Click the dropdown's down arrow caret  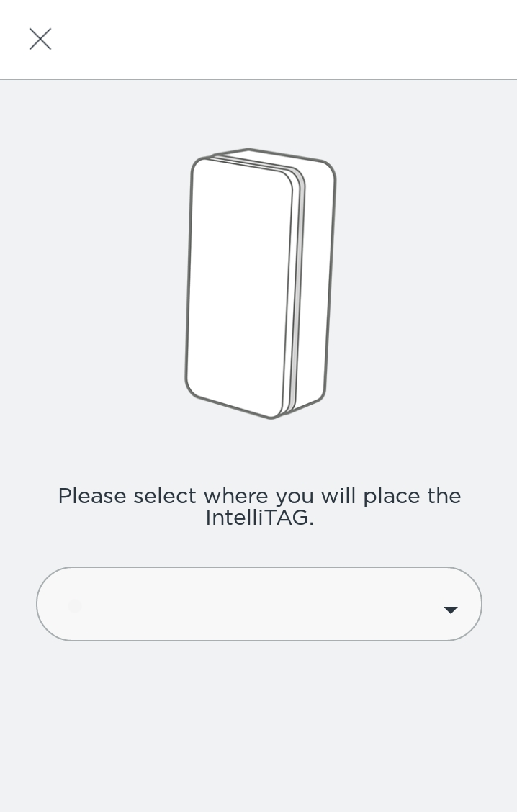coord(451,610)
